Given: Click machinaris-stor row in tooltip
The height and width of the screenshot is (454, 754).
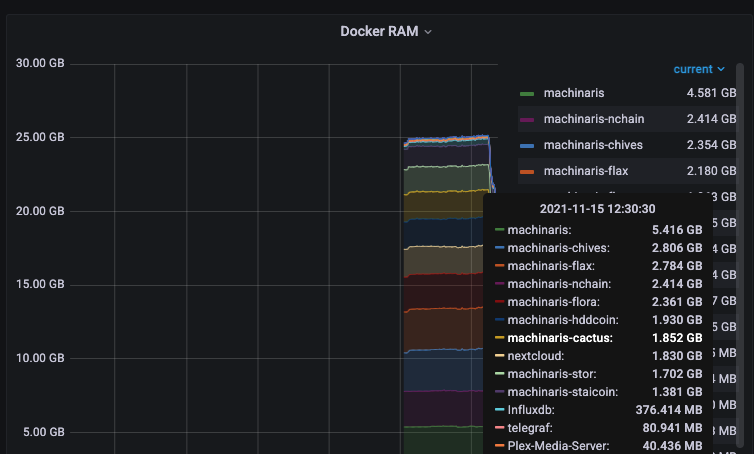Looking at the screenshot, I should (x=598, y=374).
